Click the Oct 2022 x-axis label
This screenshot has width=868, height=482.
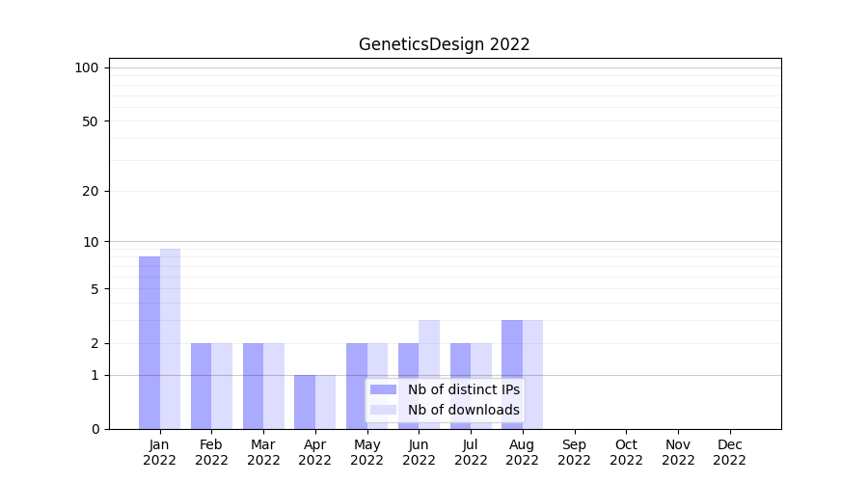[x=626, y=452]
